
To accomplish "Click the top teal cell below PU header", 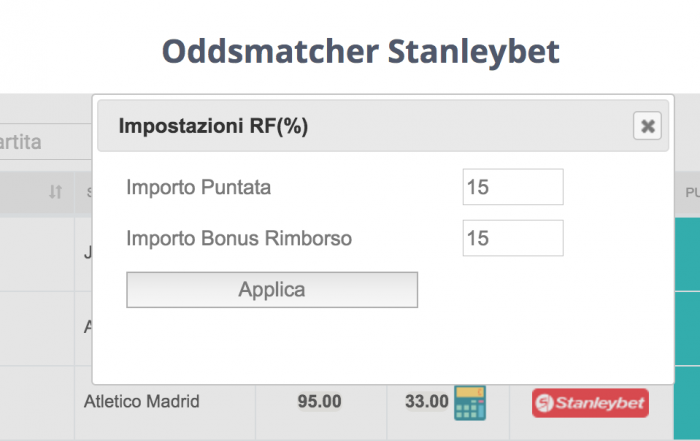I will tap(687, 254).
